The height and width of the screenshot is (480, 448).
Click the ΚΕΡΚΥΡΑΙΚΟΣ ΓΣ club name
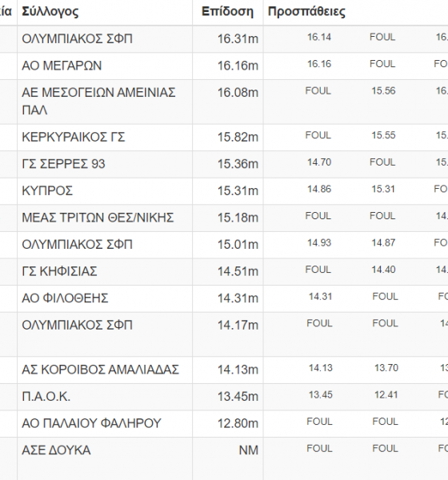pos(74,137)
